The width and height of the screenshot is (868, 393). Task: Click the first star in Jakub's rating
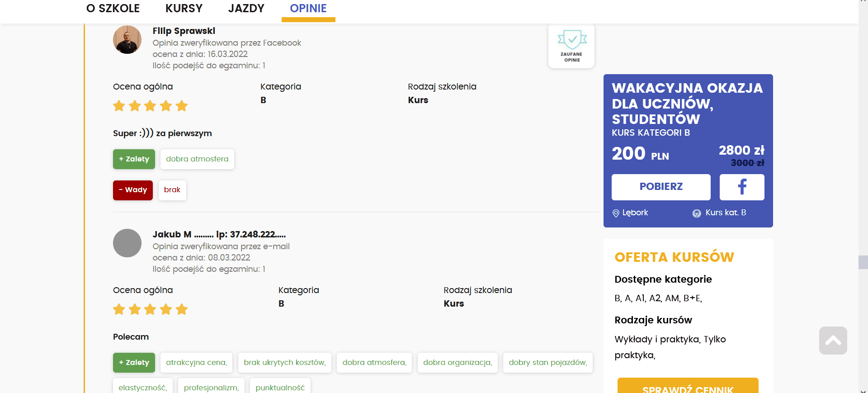[x=119, y=309]
